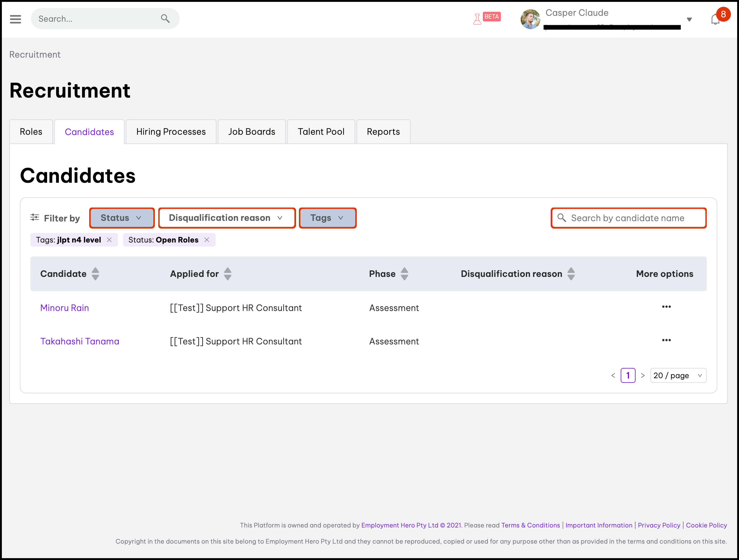Switch to the Hiring Processes tab

click(171, 132)
